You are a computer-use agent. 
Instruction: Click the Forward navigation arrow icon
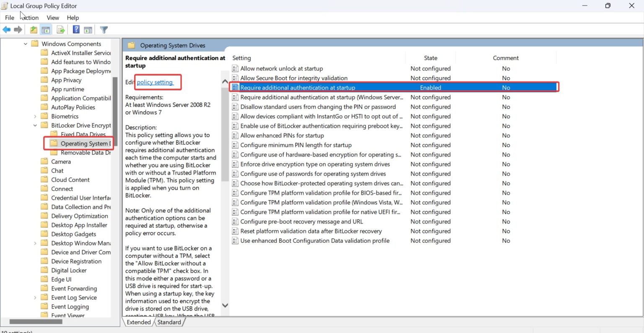(18, 29)
